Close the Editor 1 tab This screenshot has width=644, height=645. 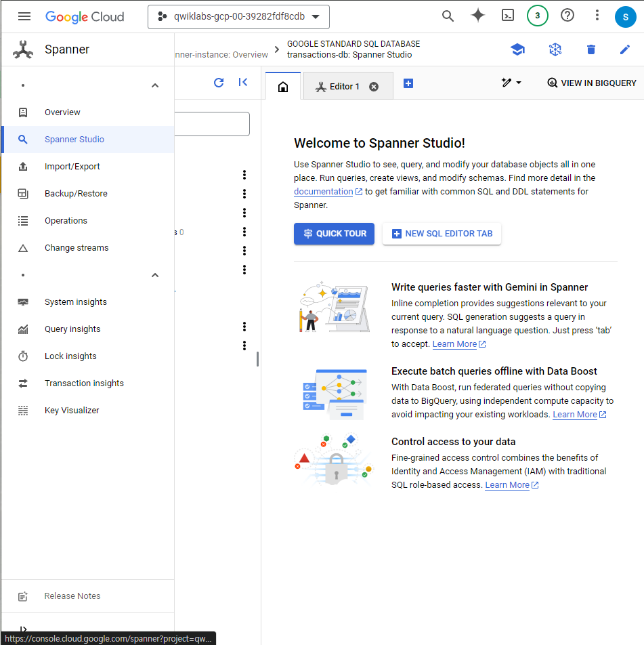pyautogui.click(x=373, y=87)
